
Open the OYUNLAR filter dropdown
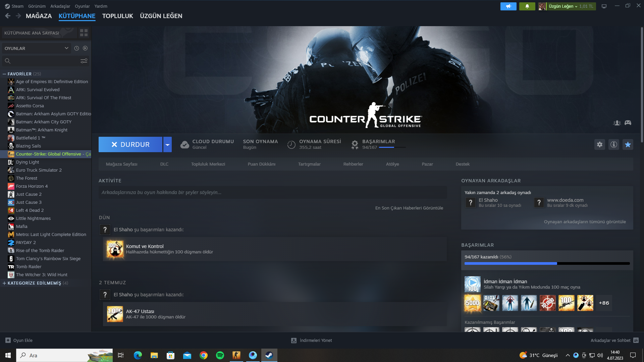click(36, 48)
